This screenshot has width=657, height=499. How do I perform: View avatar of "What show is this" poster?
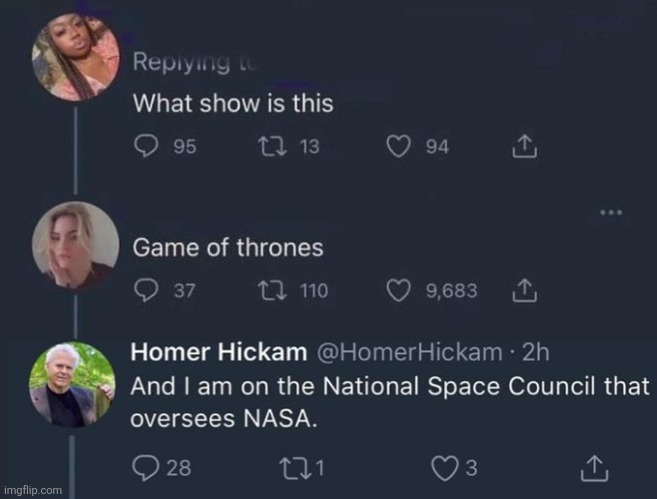[75, 60]
